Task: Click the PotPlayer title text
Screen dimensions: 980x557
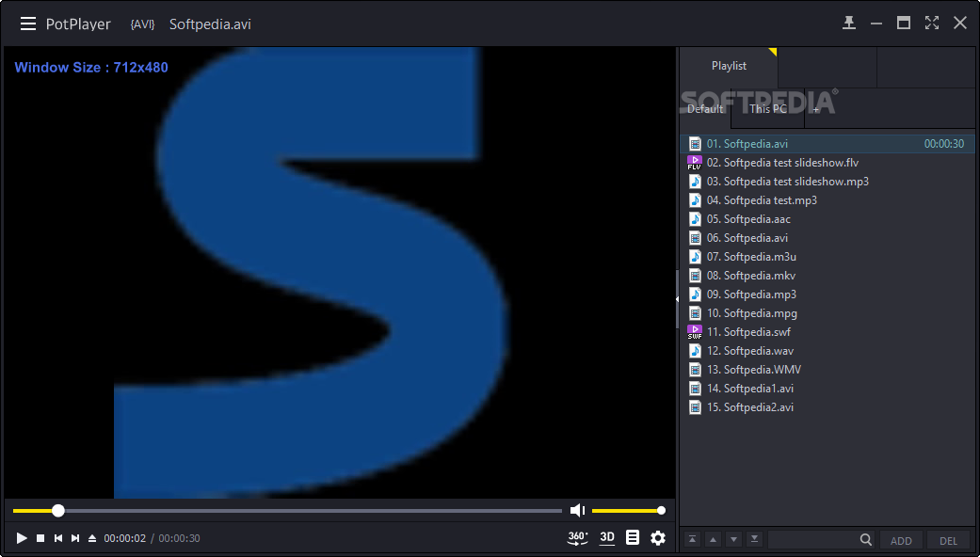Action: [x=78, y=24]
